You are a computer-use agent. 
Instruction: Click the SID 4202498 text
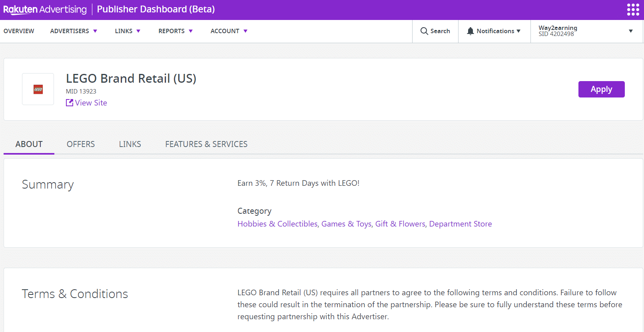[556, 34]
